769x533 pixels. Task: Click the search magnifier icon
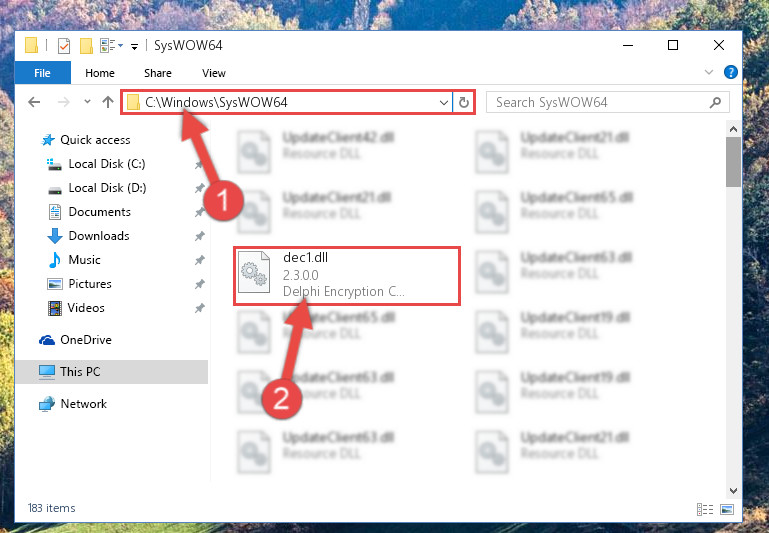(715, 102)
